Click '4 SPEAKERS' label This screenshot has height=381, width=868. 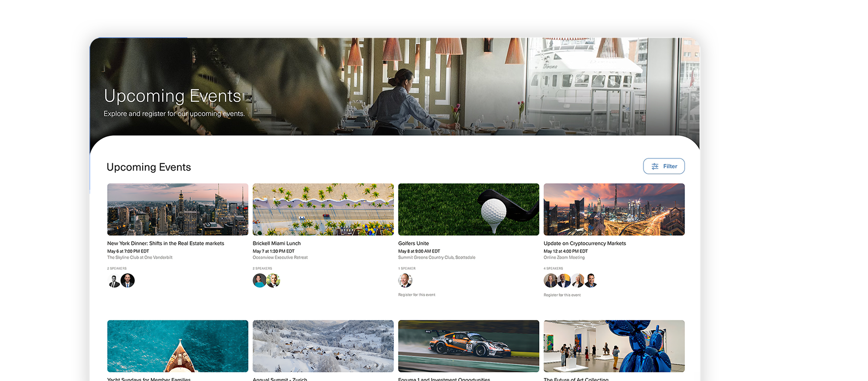[553, 268]
